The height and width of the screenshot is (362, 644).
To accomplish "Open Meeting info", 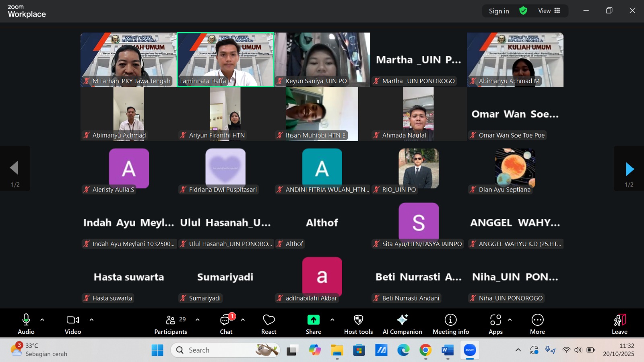I will tap(450, 324).
